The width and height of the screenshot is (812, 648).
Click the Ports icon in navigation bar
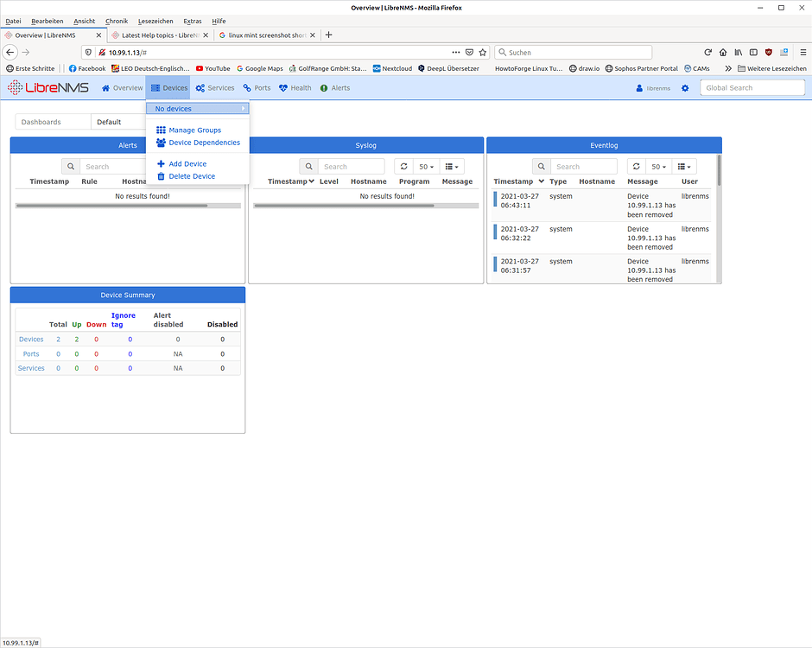pos(245,87)
